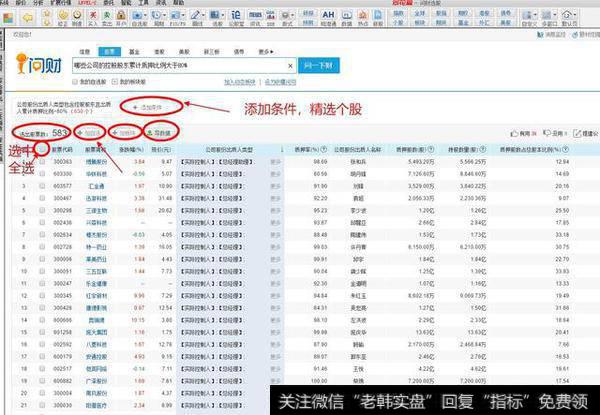Image resolution: width=600 pixels, height=415 pixels.
Task: Check the box for stock 300363
Action: tap(42, 162)
